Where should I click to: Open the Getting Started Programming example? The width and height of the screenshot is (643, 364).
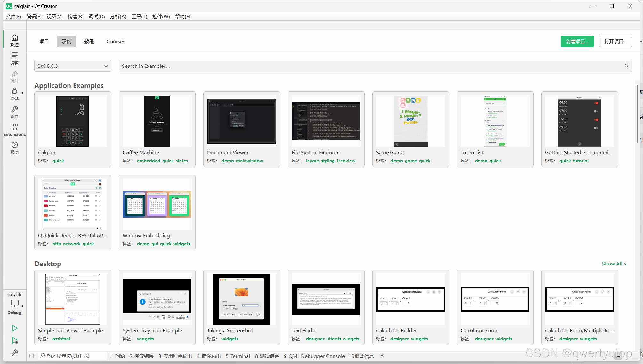[580, 129]
